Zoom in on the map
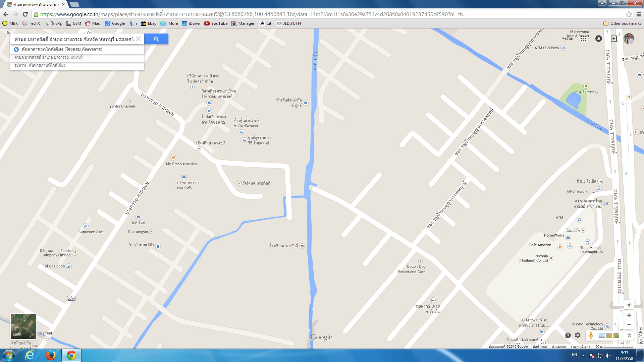 click(629, 315)
